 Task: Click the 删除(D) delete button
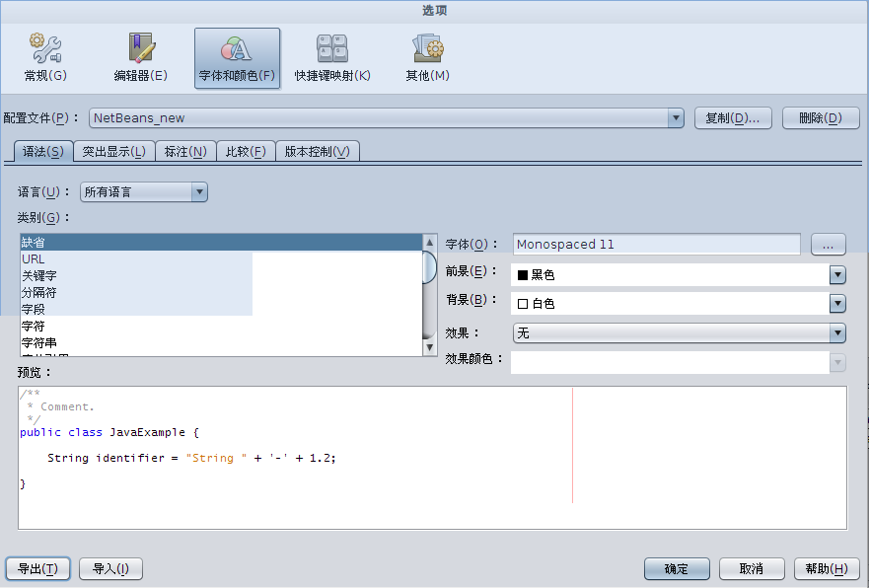point(821,118)
